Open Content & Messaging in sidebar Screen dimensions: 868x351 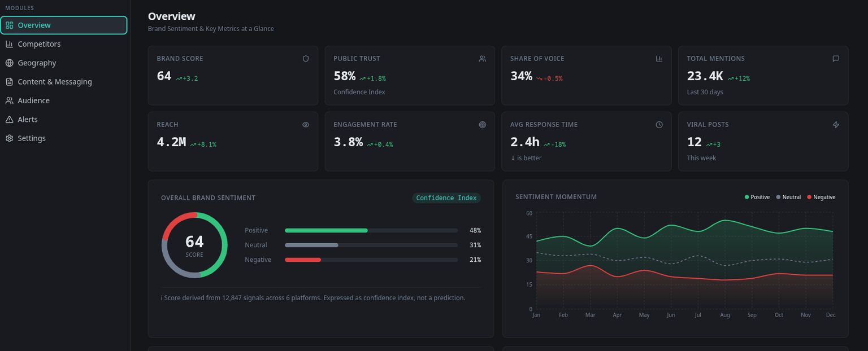click(54, 82)
